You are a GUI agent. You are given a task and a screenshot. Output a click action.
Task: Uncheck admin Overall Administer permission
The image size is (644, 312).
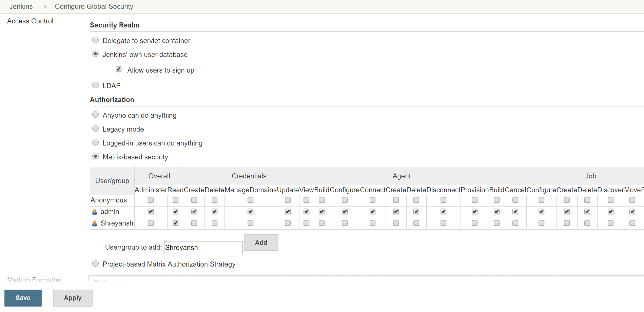pos(151,212)
